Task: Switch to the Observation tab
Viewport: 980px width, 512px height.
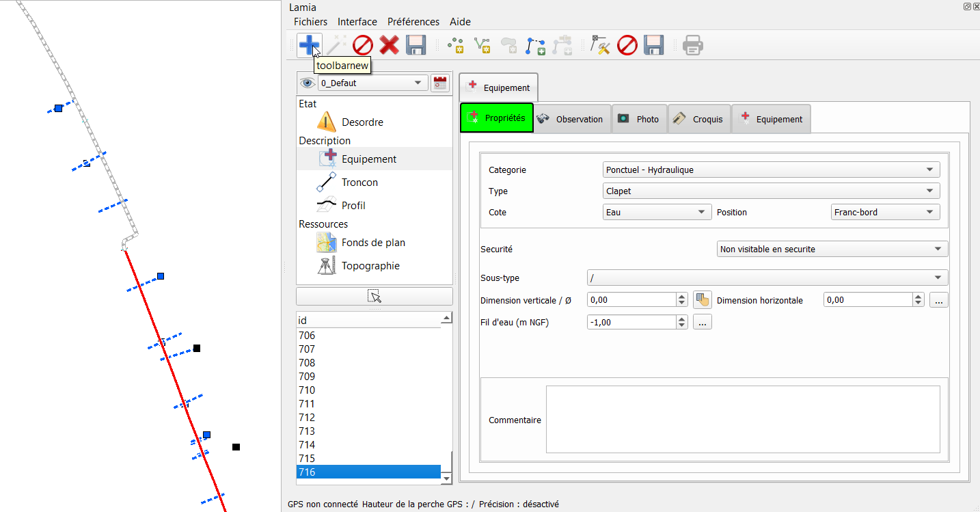Action: click(x=571, y=119)
